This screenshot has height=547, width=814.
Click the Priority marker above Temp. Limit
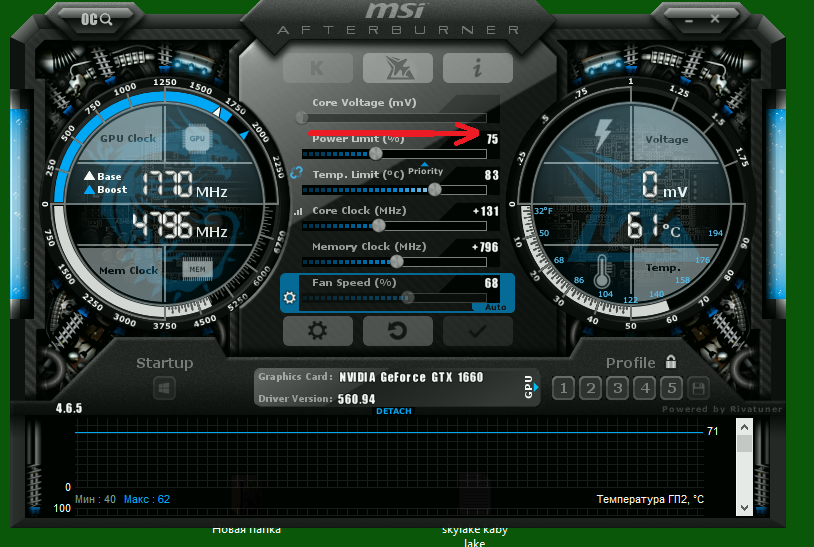tap(425, 170)
